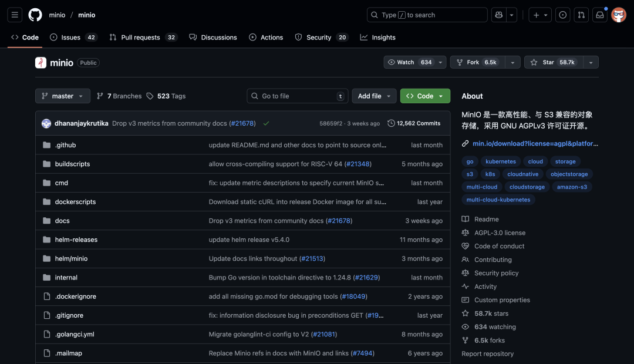Expand the Star lists dropdown arrow
634x364 pixels.
[591, 62]
